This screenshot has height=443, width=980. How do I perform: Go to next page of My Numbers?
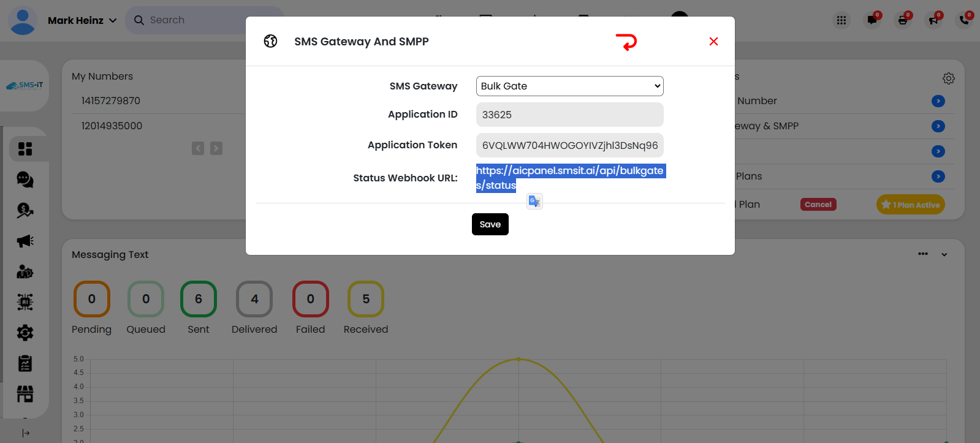click(216, 148)
